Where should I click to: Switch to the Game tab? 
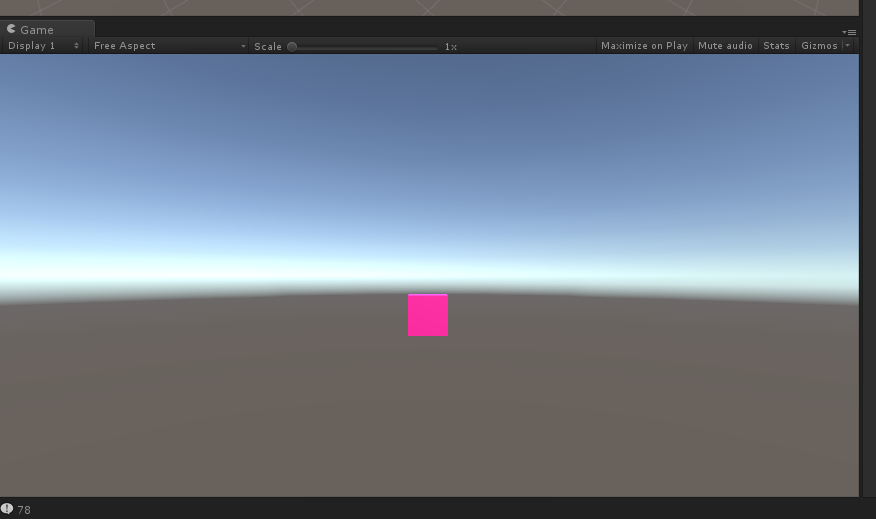tap(47, 29)
